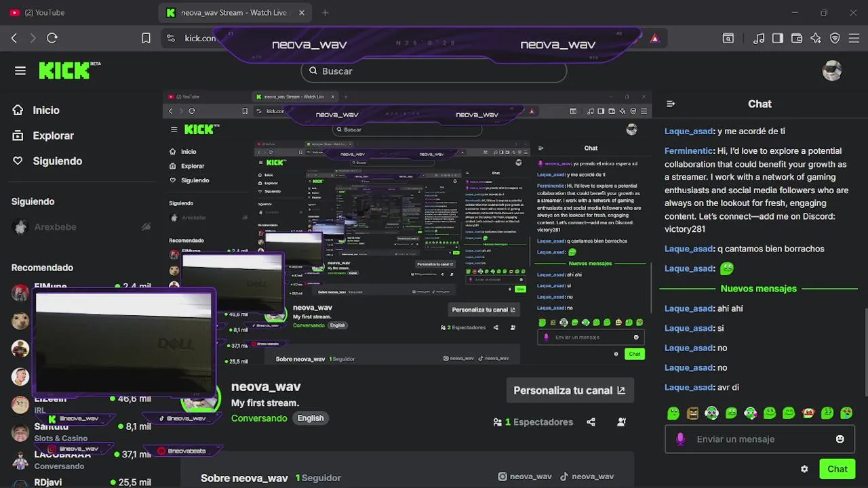
Task: Open the user profile avatar menu
Action: (832, 70)
